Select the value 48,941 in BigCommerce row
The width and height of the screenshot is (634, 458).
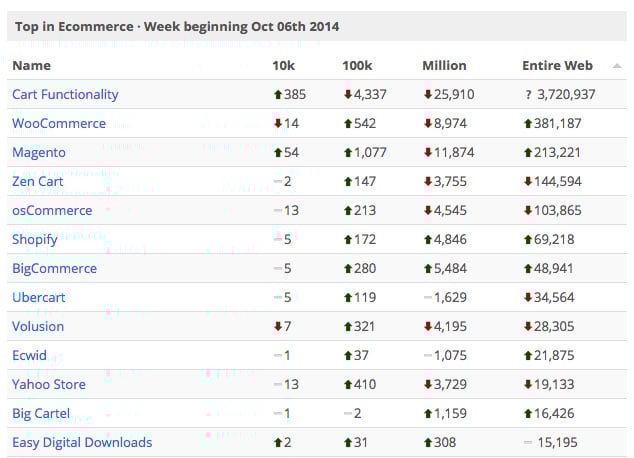554,268
